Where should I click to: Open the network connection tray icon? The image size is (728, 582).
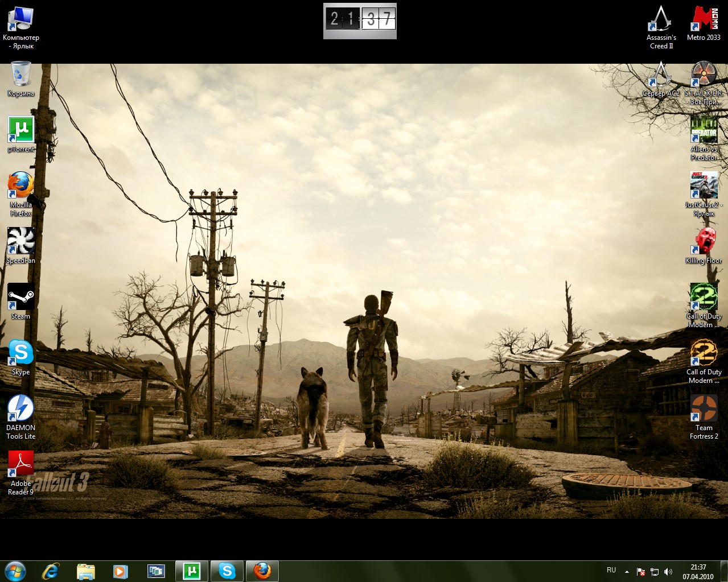tap(655, 571)
